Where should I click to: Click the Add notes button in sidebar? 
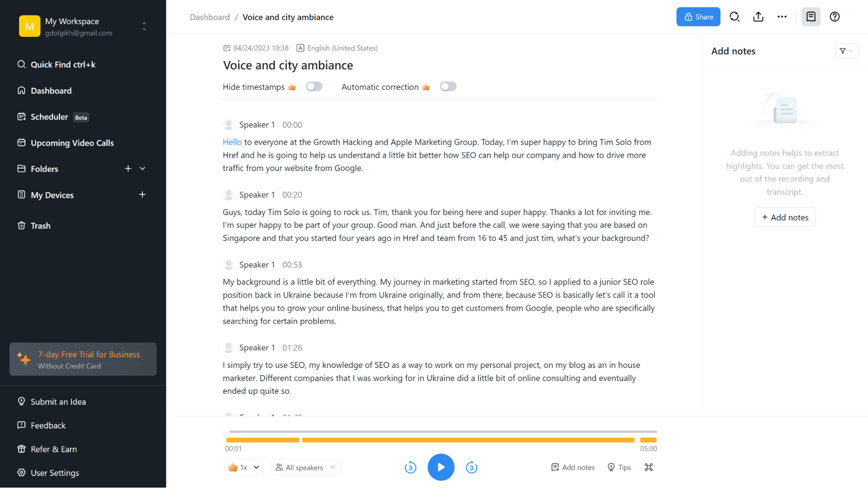[785, 217]
